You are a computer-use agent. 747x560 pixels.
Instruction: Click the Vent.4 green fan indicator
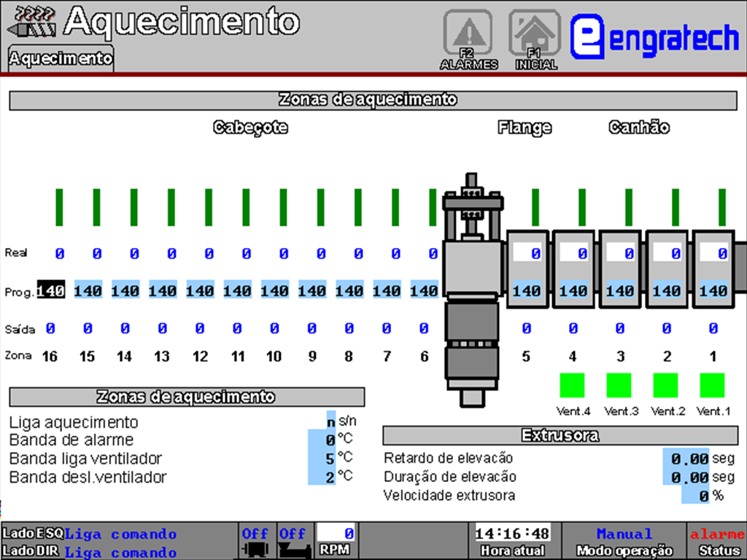tap(573, 385)
